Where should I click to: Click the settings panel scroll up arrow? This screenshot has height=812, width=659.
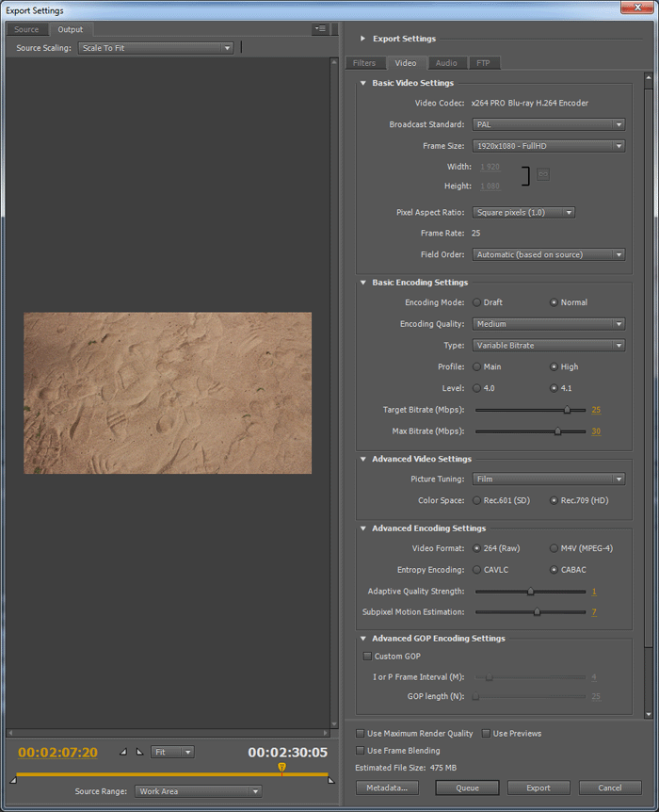coord(649,77)
